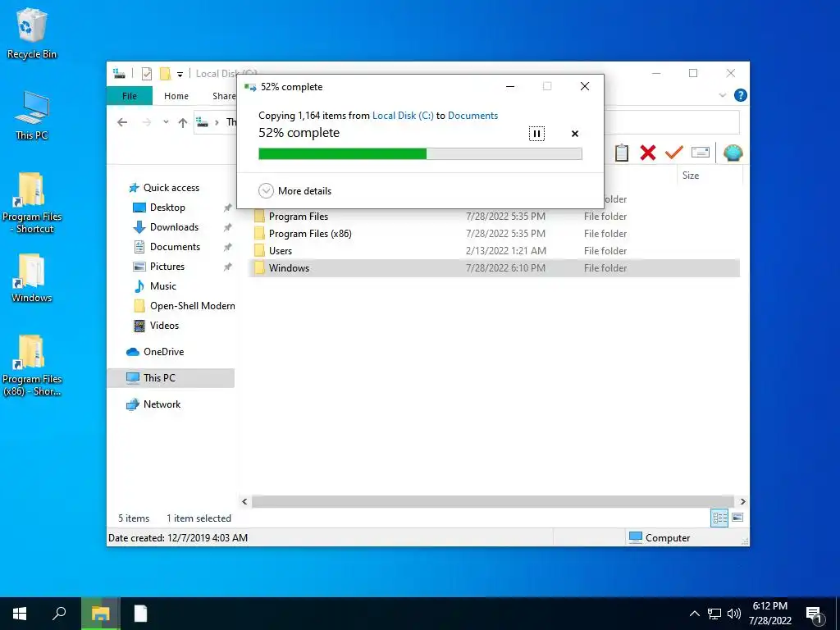Click the green copy progress bar
This screenshot has height=630, width=840.
(x=420, y=153)
